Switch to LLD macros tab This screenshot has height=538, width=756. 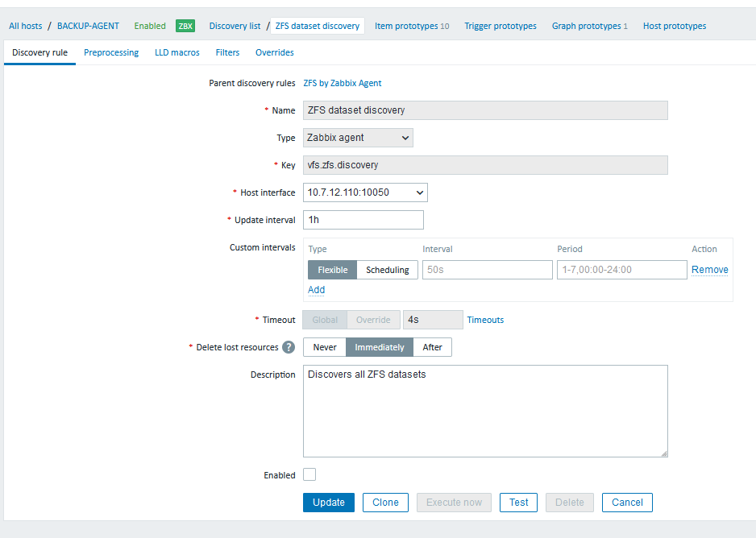(177, 52)
